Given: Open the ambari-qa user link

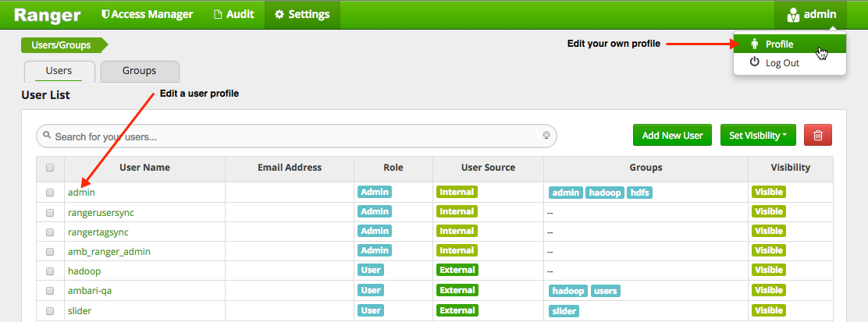Looking at the screenshot, I should pyautogui.click(x=91, y=291).
